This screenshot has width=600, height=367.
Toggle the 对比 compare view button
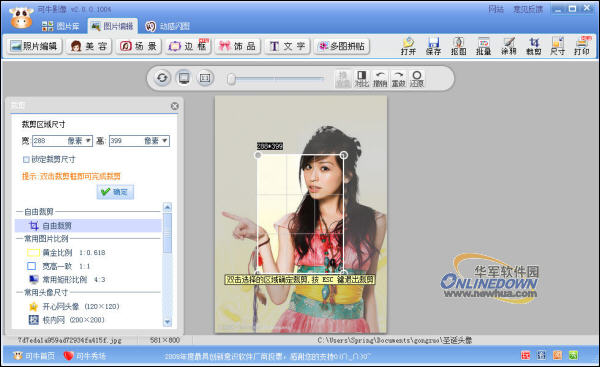click(x=361, y=78)
